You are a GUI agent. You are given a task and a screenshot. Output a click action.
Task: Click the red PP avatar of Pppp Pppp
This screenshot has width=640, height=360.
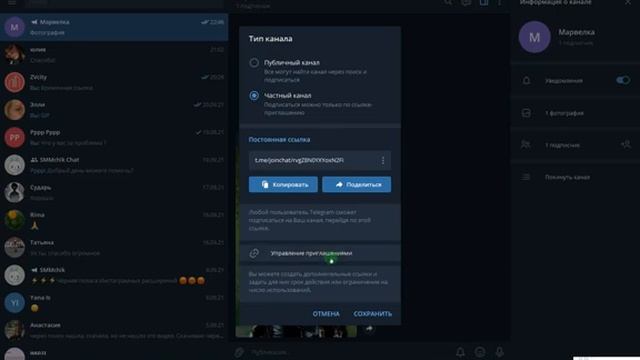click(14, 138)
